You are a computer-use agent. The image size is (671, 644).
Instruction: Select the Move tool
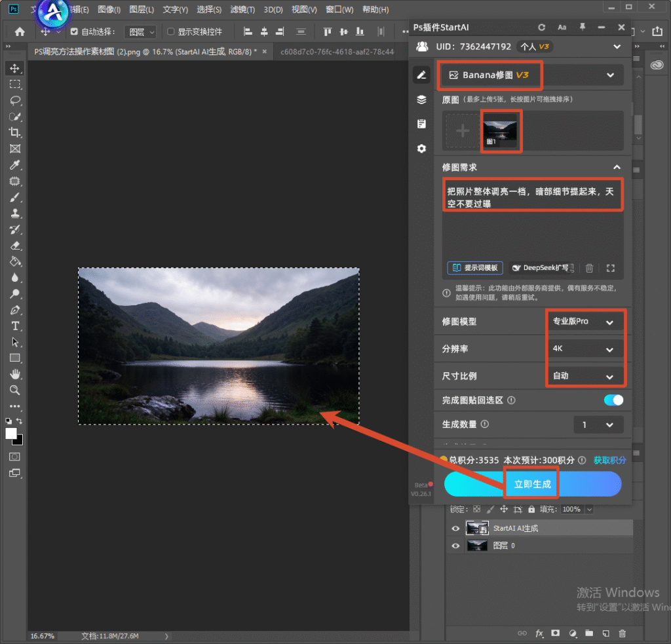15,69
